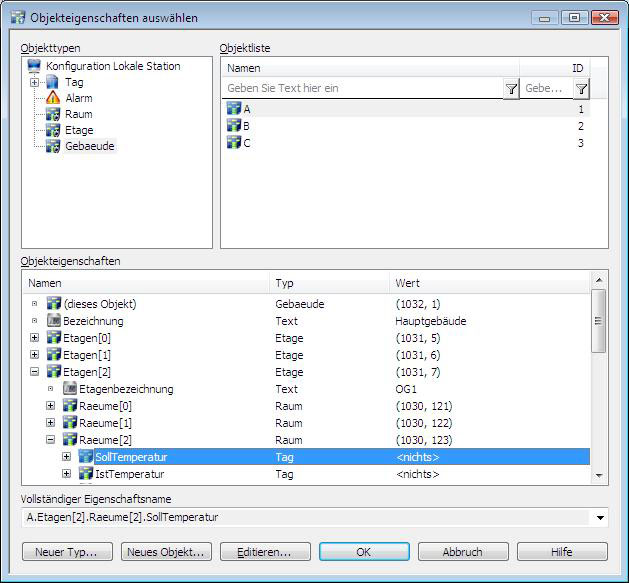629x583 pixels.
Task: Click the Konfiguration Lokale Station computer icon
Action: [34, 66]
